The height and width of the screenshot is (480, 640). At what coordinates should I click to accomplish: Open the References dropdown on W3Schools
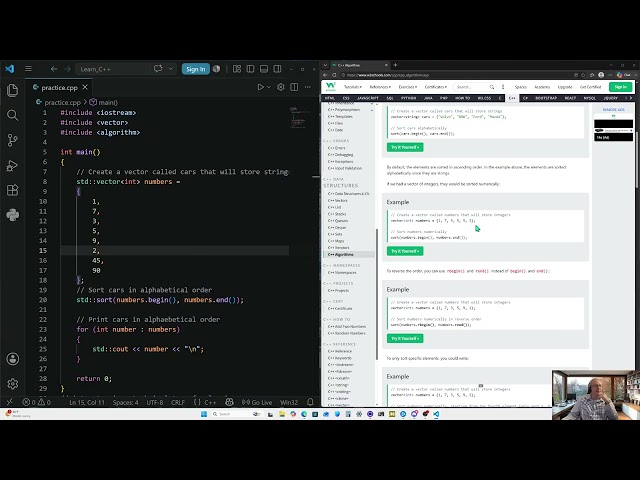pyautogui.click(x=380, y=87)
